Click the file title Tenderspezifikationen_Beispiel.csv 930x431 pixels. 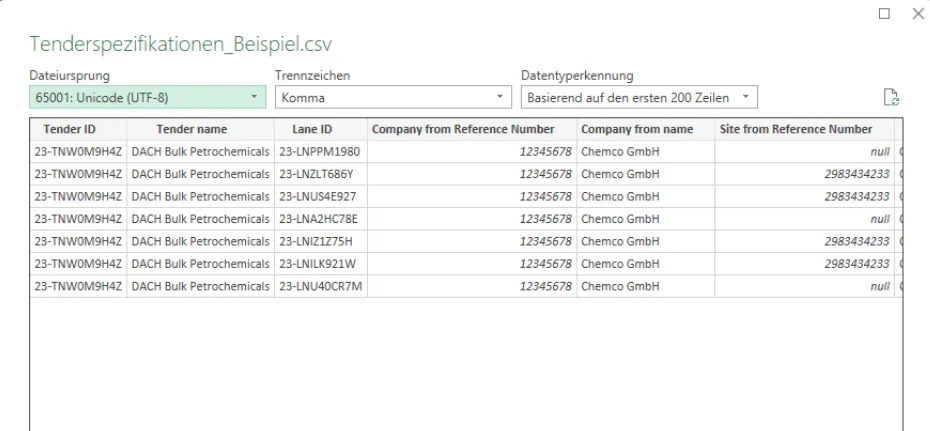[181, 44]
